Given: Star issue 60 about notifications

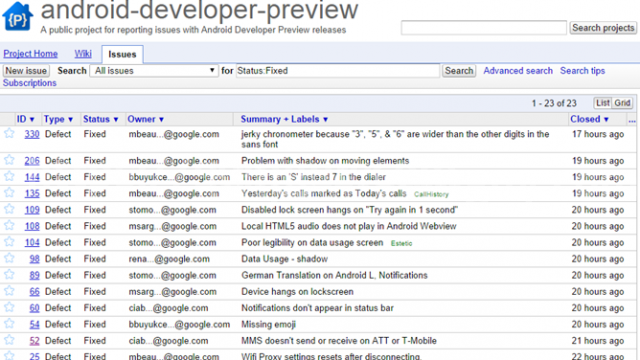Looking at the screenshot, I should coord(9,307).
